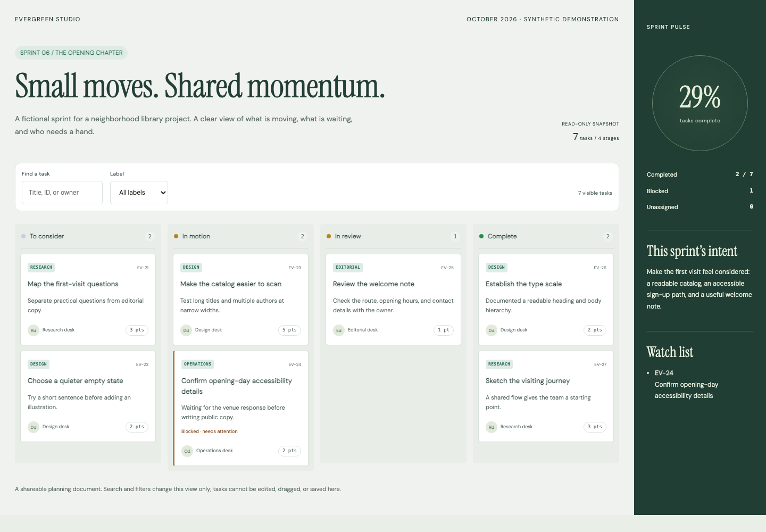Open the All labels dropdown
This screenshot has height=532, width=766.
pyautogui.click(x=139, y=193)
